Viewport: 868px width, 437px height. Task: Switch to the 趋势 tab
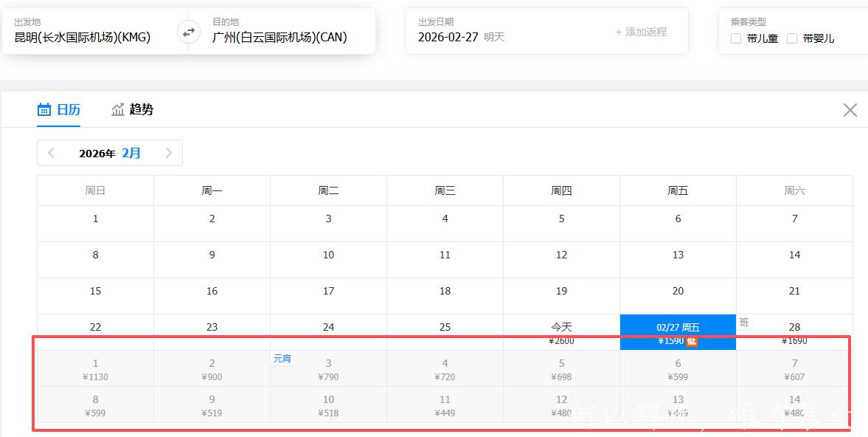click(141, 109)
